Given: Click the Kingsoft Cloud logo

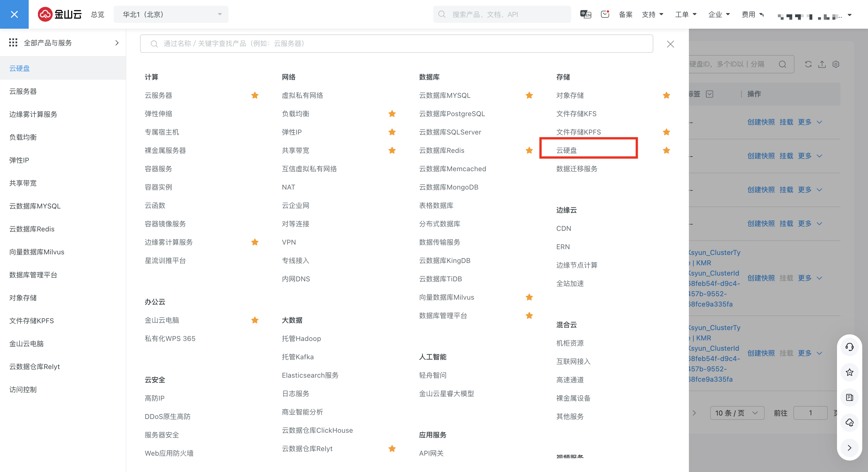Looking at the screenshot, I should pos(60,14).
